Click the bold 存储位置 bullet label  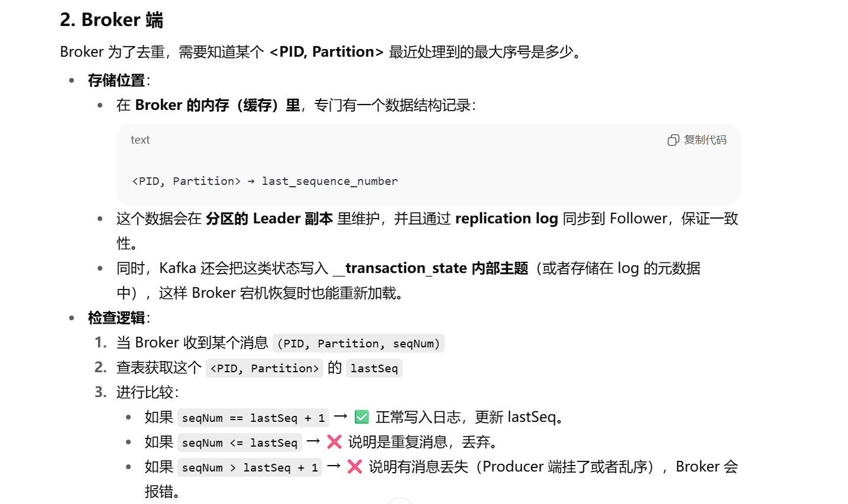pyautogui.click(x=116, y=80)
